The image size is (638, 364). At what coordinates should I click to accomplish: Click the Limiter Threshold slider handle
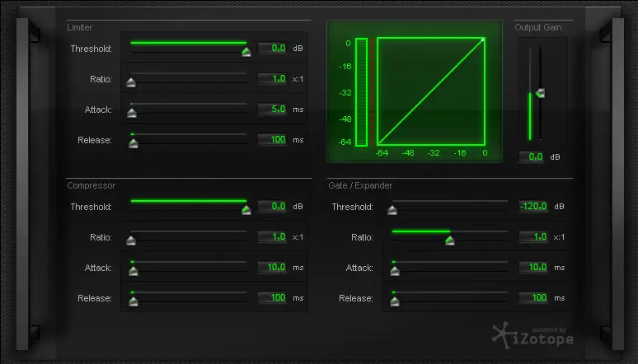pyautogui.click(x=246, y=52)
